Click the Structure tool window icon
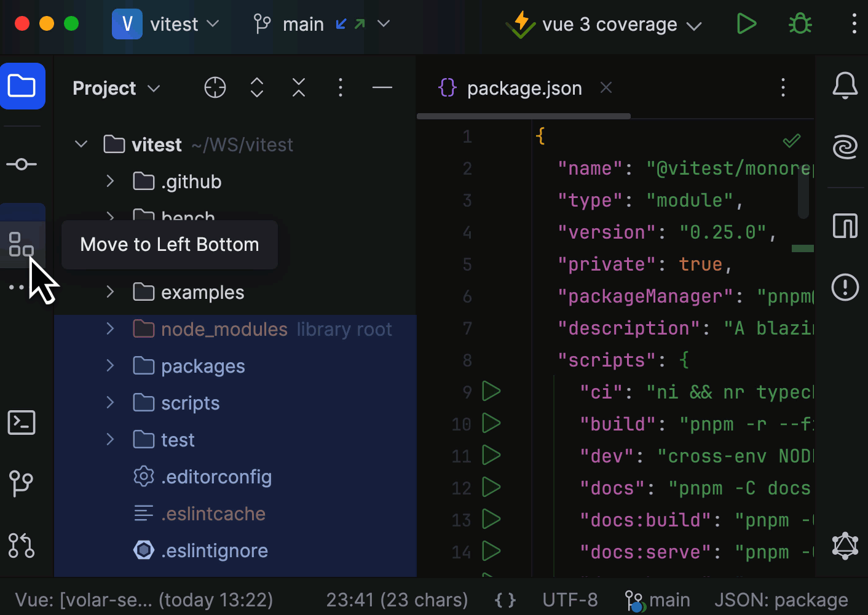The image size is (868, 615). tap(22, 244)
